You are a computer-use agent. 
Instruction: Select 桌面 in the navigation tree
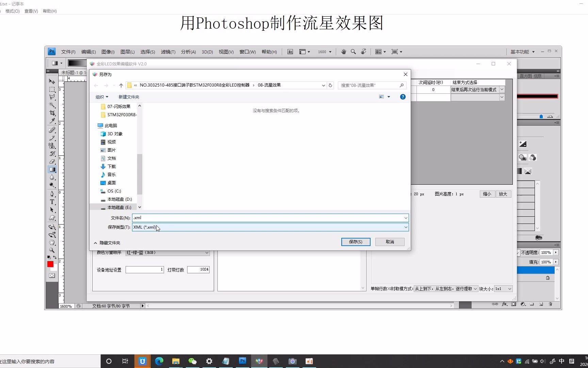(x=111, y=183)
